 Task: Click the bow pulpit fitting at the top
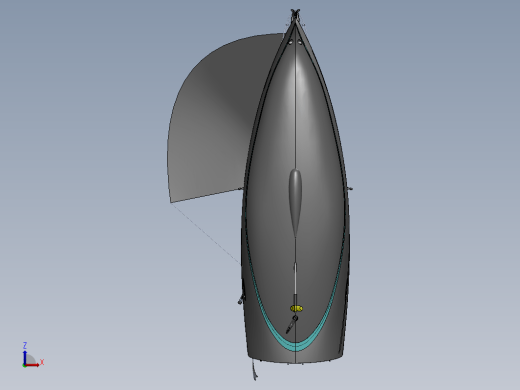click(x=295, y=14)
